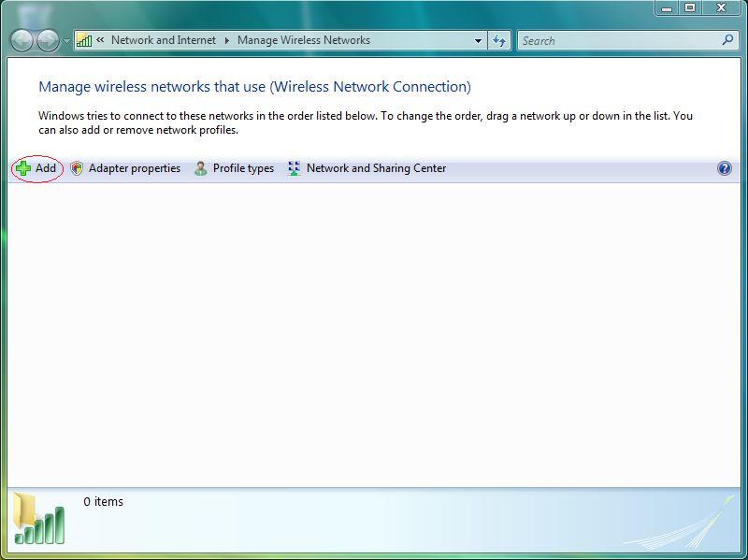
Task: Navigate to Network and Internet breadcrumb
Action: tap(163, 40)
